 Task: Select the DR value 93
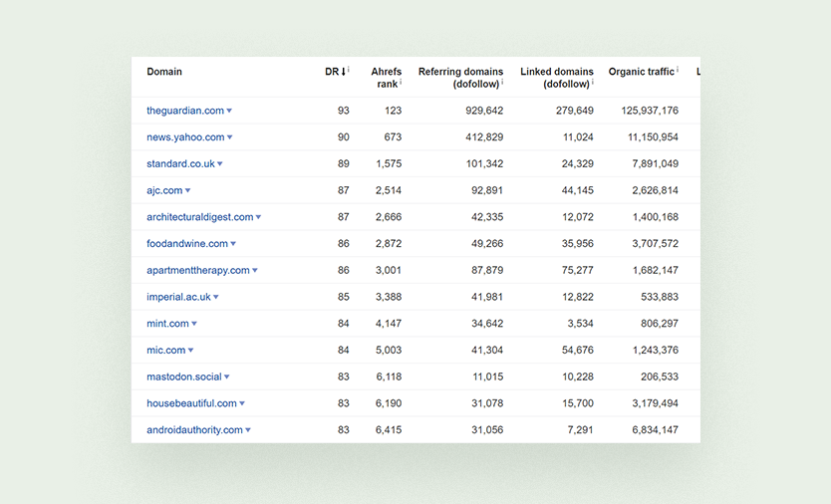[x=344, y=111]
